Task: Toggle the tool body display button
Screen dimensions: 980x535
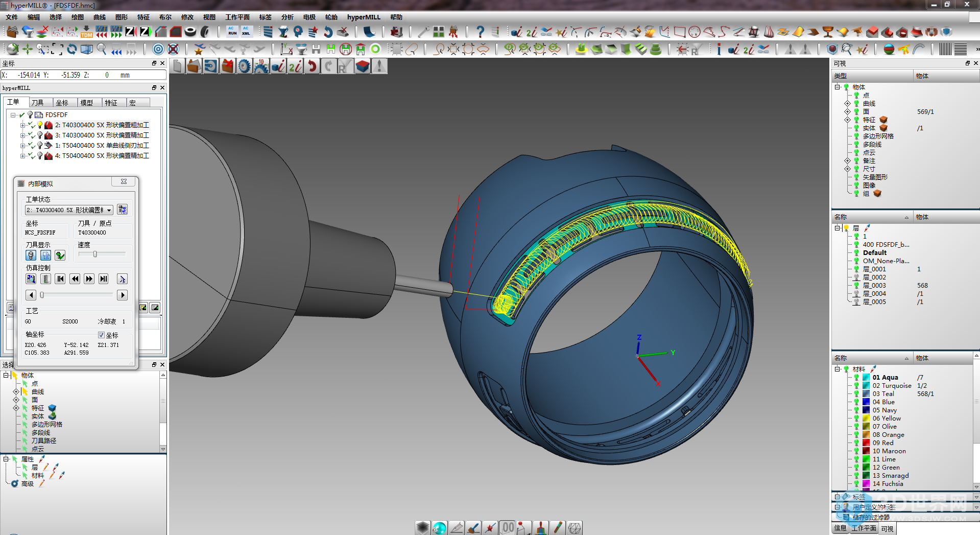Action: [31, 255]
